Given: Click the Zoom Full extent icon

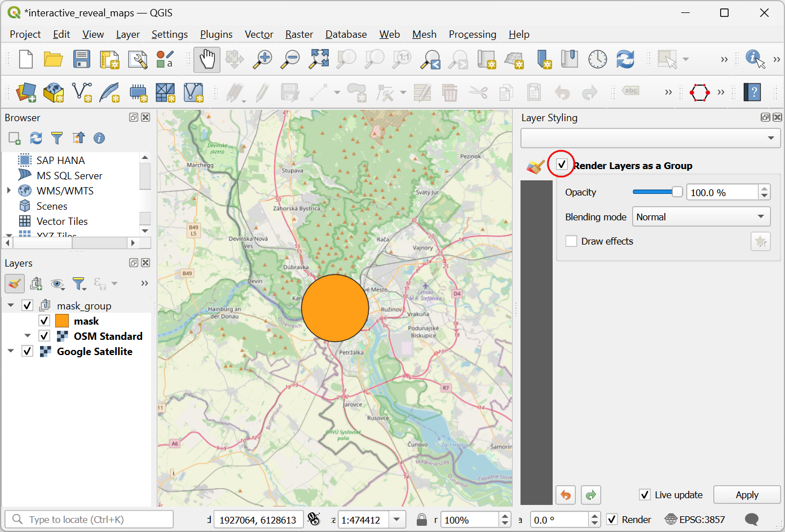Looking at the screenshot, I should [x=319, y=59].
